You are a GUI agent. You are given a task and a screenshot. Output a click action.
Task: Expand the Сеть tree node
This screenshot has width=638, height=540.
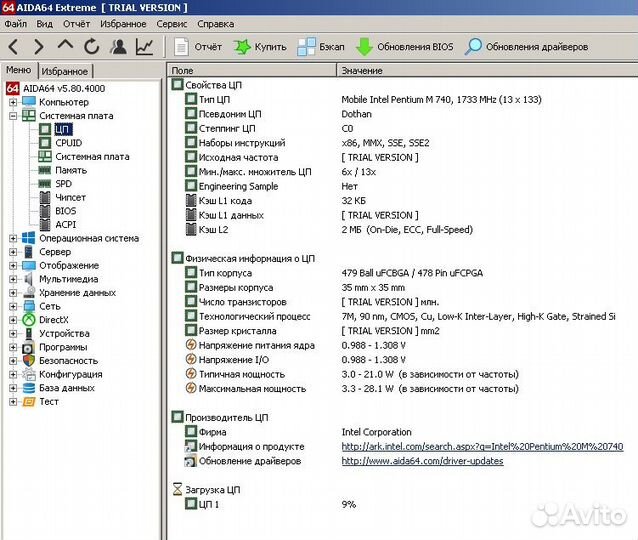pos(13,306)
